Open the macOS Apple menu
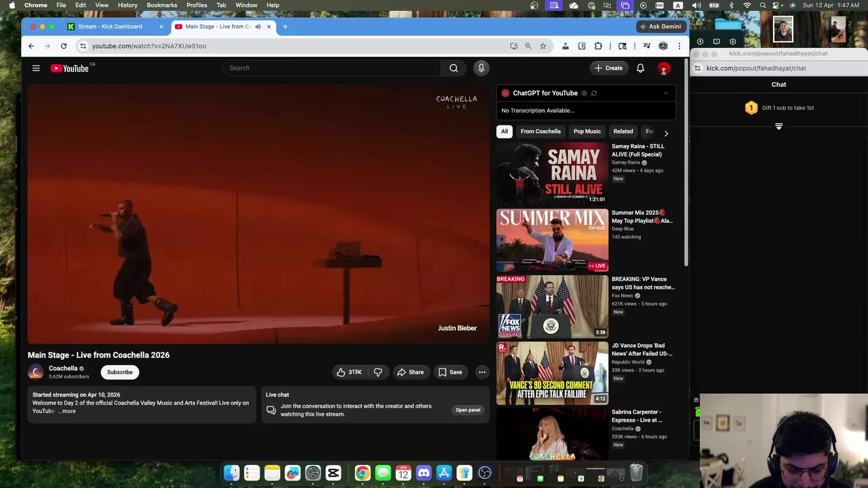The width and height of the screenshot is (868, 488). tap(12, 5)
